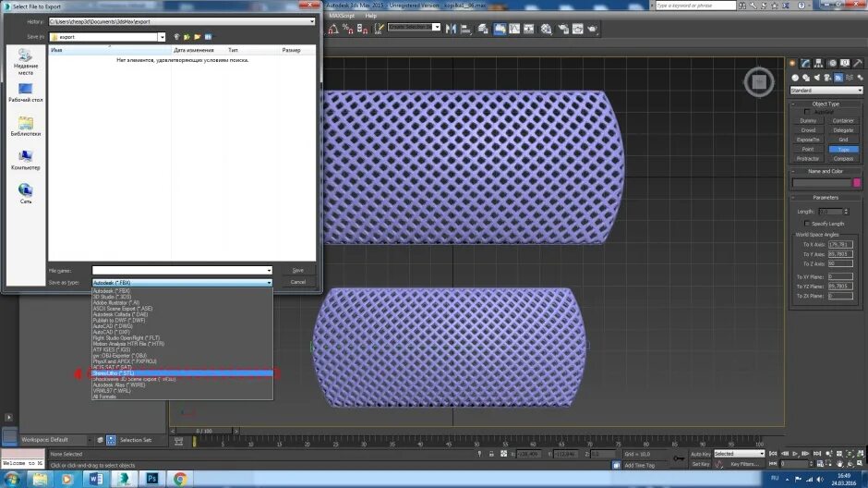The height and width of the screenshot is (488, 868).
Task: Open Manage Layers toolbar icon
Action: click(x=483, y=29)
